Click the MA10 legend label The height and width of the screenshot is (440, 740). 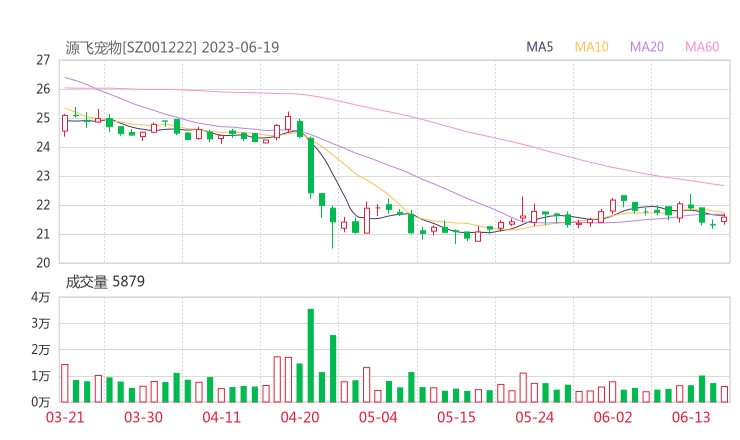click(x=591, y=47)
